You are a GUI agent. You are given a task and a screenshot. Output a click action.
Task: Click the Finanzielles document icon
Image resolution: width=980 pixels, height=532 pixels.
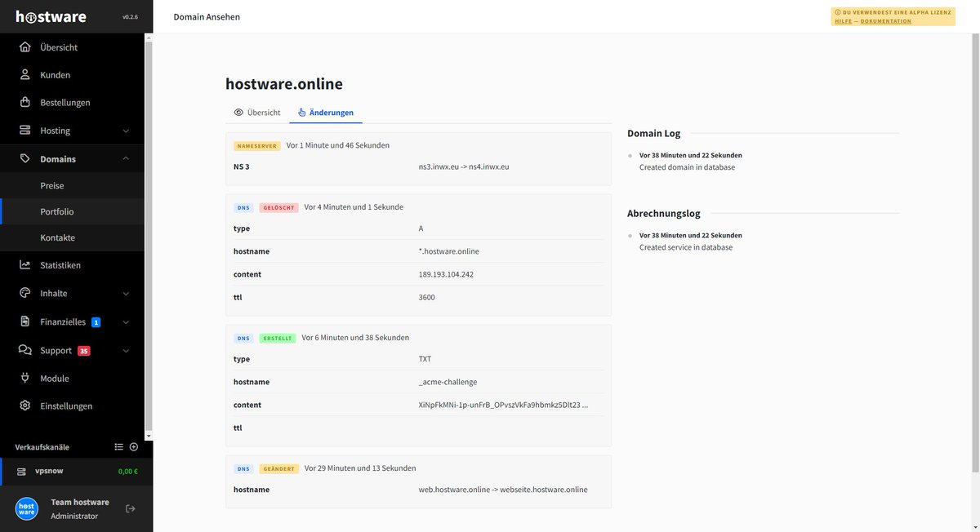point(25,321)
